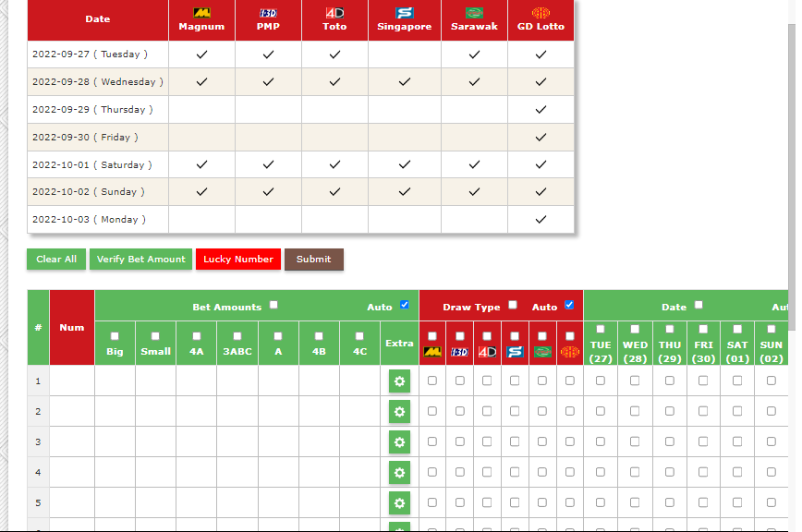Uncheck the Bet Amounts Auto checkbox
Image resolution: width=802 pixels, height=532 pixels.
404,306
